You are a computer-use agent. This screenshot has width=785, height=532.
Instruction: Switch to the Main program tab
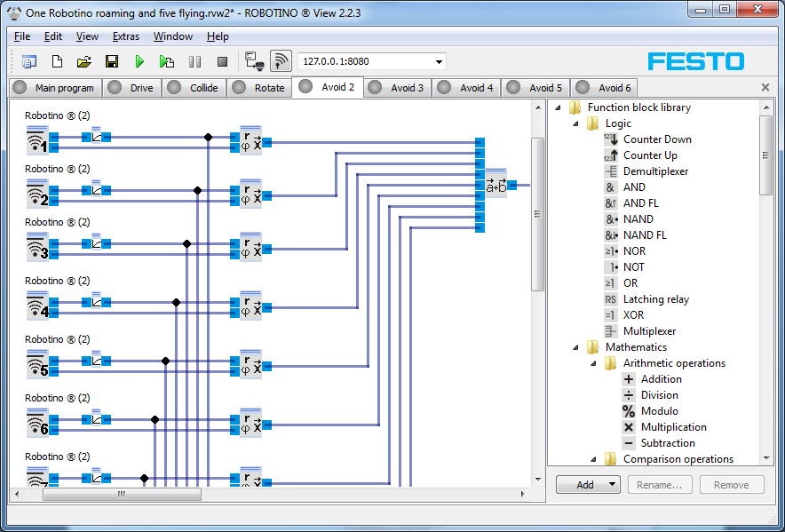click(x=55, y=88)
